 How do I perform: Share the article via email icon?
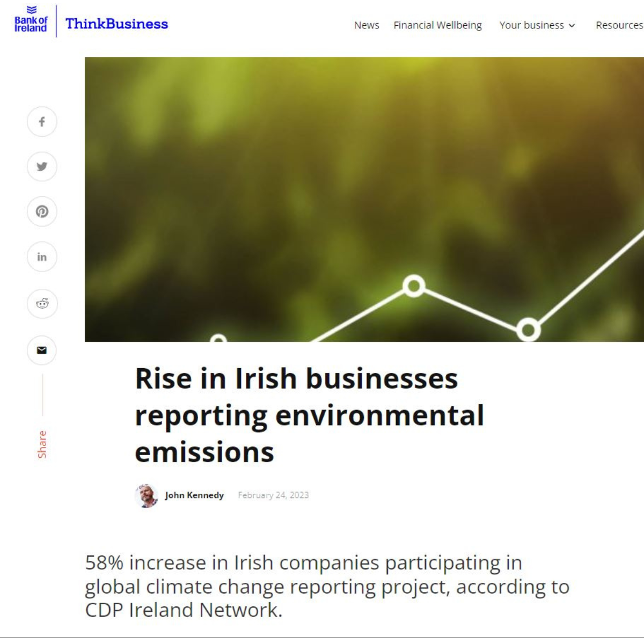tap(42, 350)
